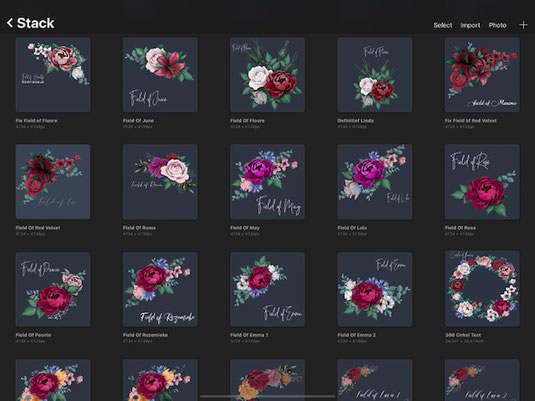Tap the Stack title text
The width and height of the screenshot is (535, 401).
point(35,23)
